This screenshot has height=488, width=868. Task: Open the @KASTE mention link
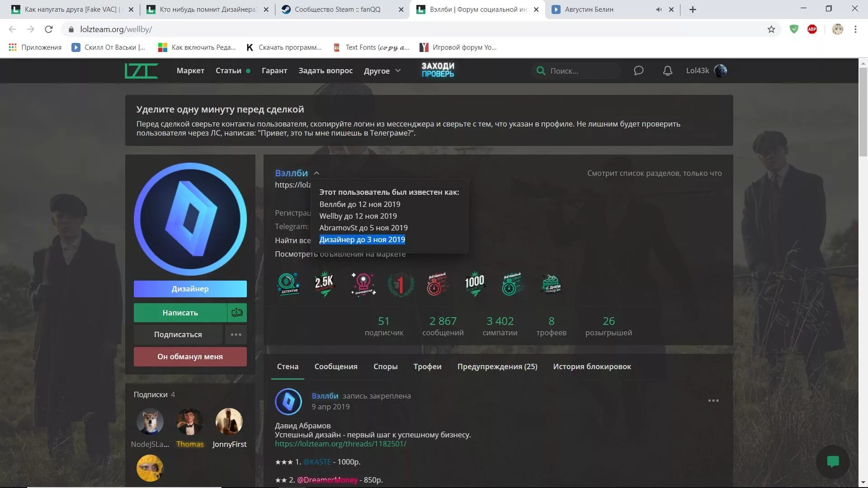(x=317, y=462)
